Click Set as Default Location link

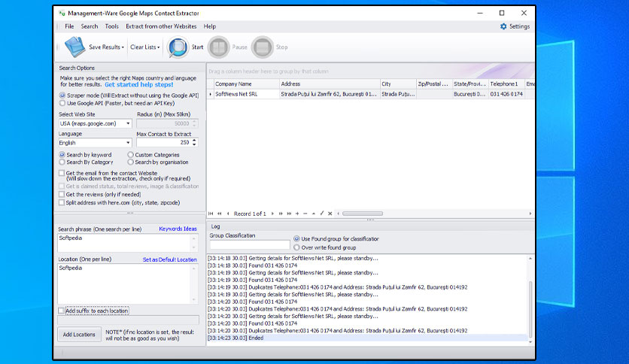click(x=170, y=259)
